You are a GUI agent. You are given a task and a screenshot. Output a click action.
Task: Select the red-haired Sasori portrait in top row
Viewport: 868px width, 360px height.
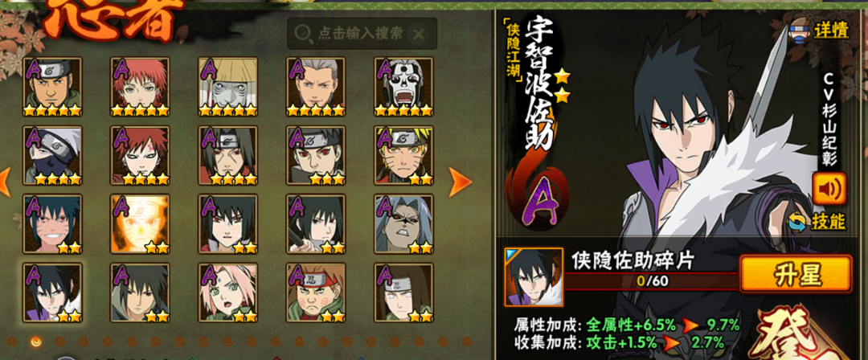point(140,87)
